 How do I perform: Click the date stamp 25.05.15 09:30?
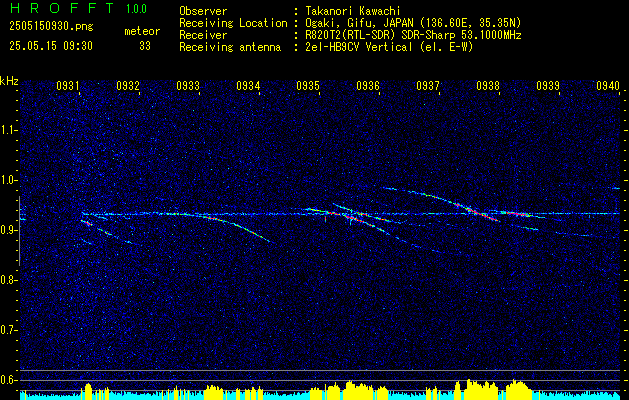click(x=51, y=46)
